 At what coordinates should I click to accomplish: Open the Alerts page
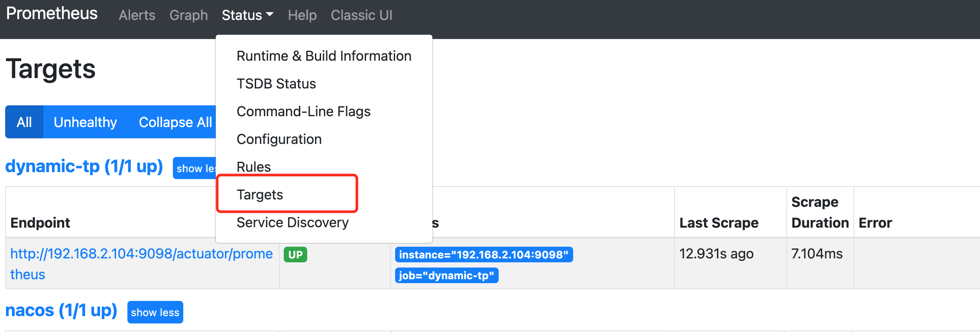click(x=137, y=15)
